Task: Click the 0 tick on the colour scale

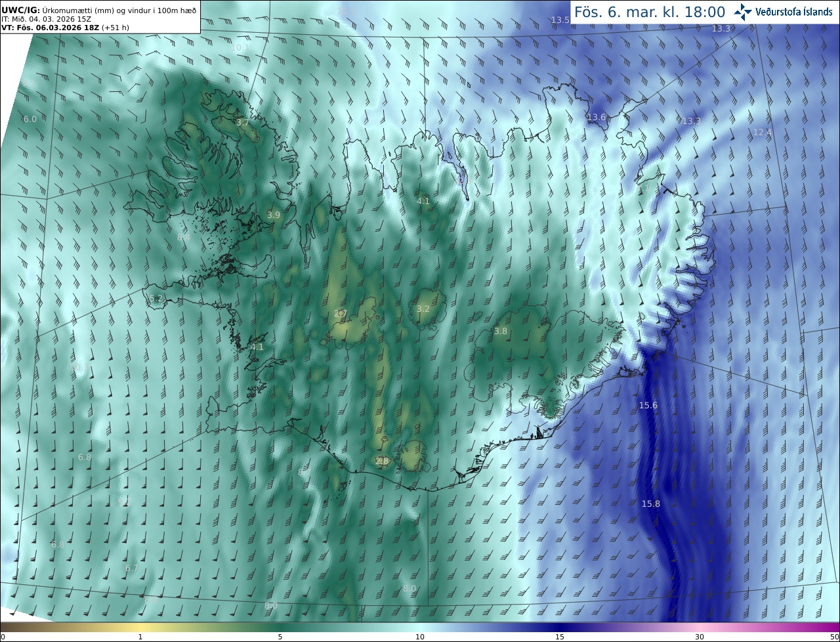Action: (x=3, y=637)
